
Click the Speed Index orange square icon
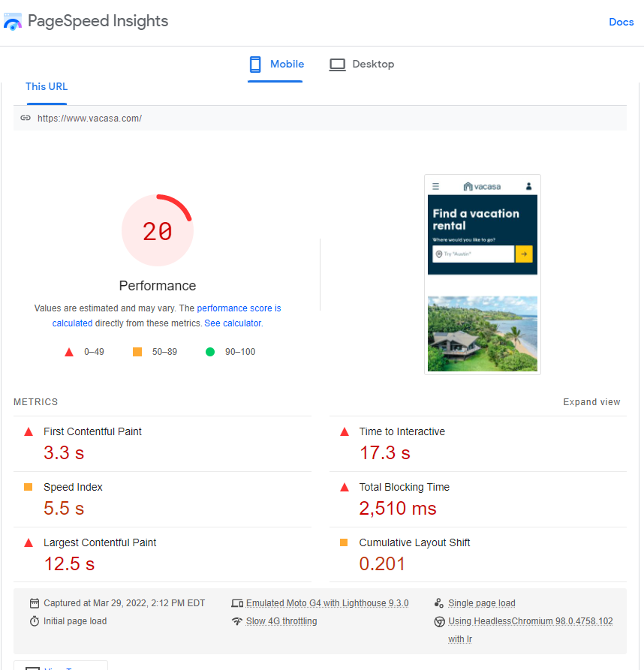coord(29,487)
